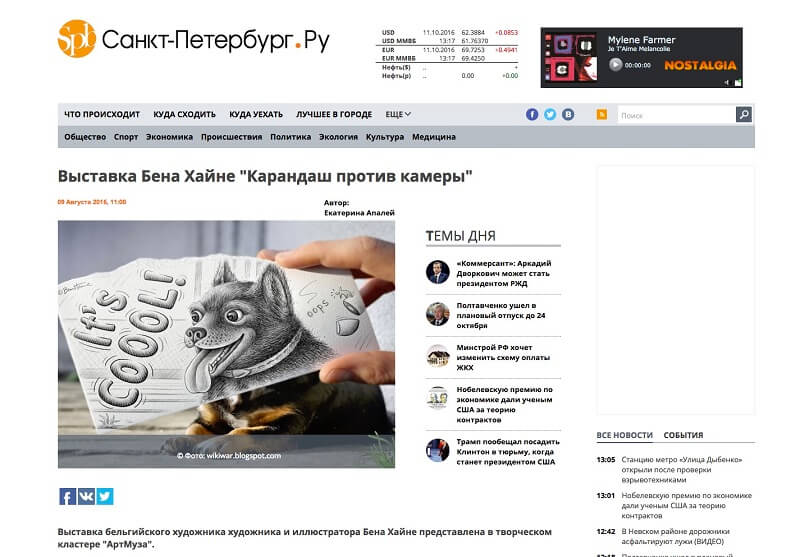Mute the radio player volume icon
This screenshot has width=800, height=557.
tap(727, 83)
